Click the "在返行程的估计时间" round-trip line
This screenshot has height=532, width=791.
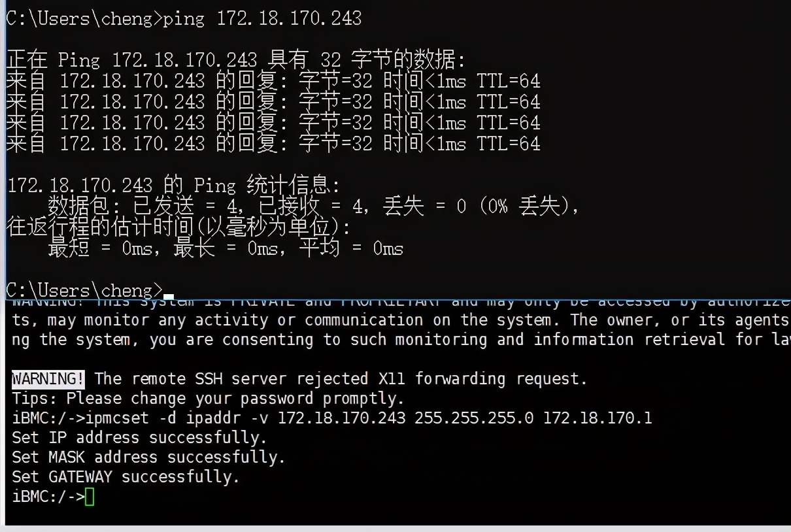pos(178,227)
